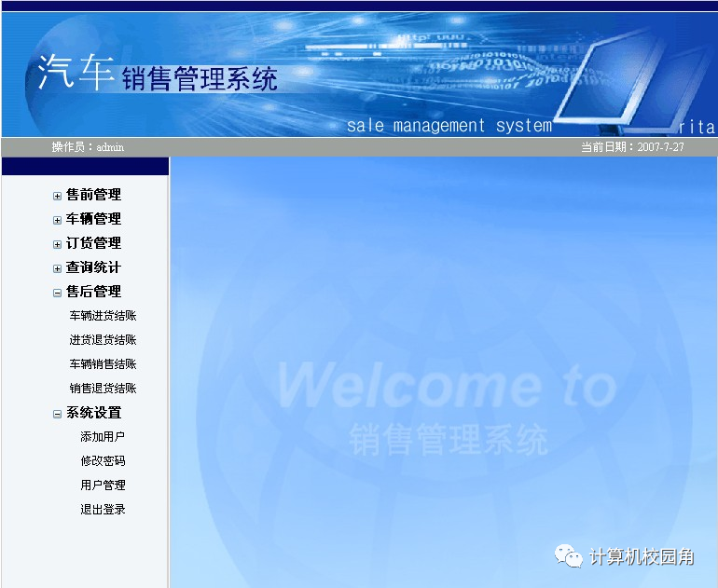The image size is (718, 588).
Task: Expand the 查询统计 plus icon
Action: pyautogui.click(x=57, y=268)
